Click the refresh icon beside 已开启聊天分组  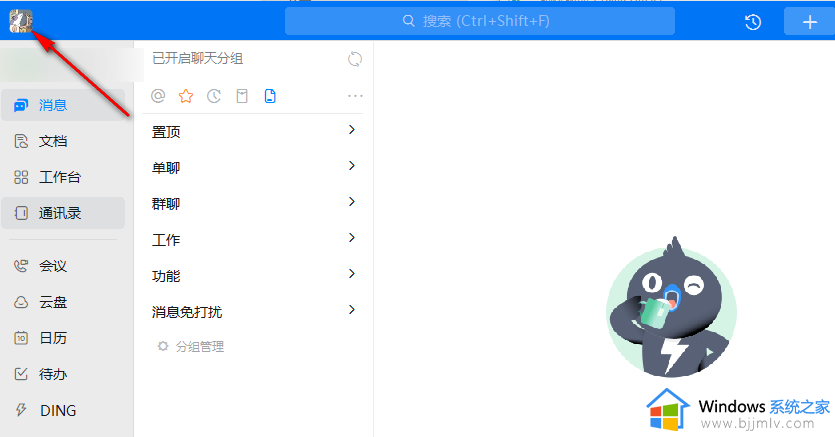click(x=355, y=59)
